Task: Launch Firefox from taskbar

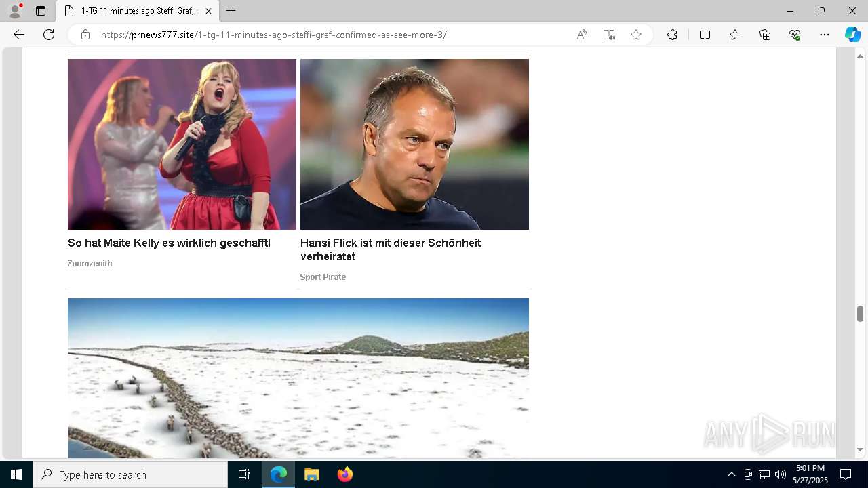Action: pos(344,474)
